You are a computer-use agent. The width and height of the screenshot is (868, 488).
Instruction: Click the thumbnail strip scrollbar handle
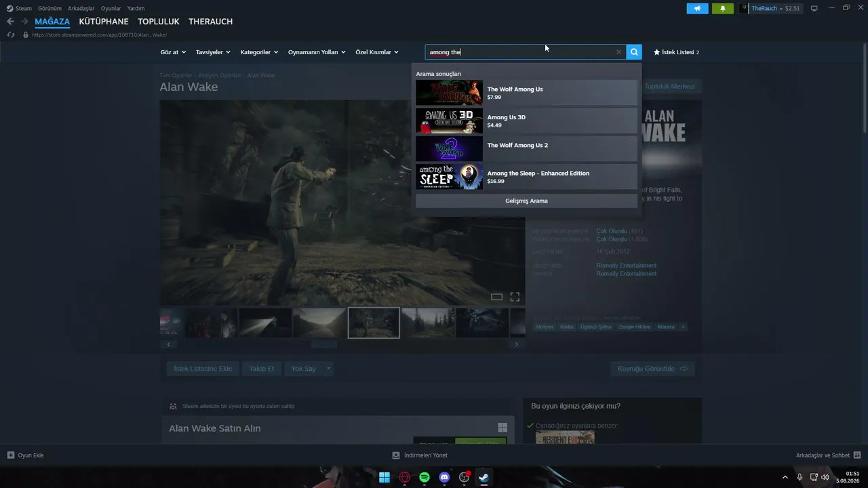pos(324,344)
